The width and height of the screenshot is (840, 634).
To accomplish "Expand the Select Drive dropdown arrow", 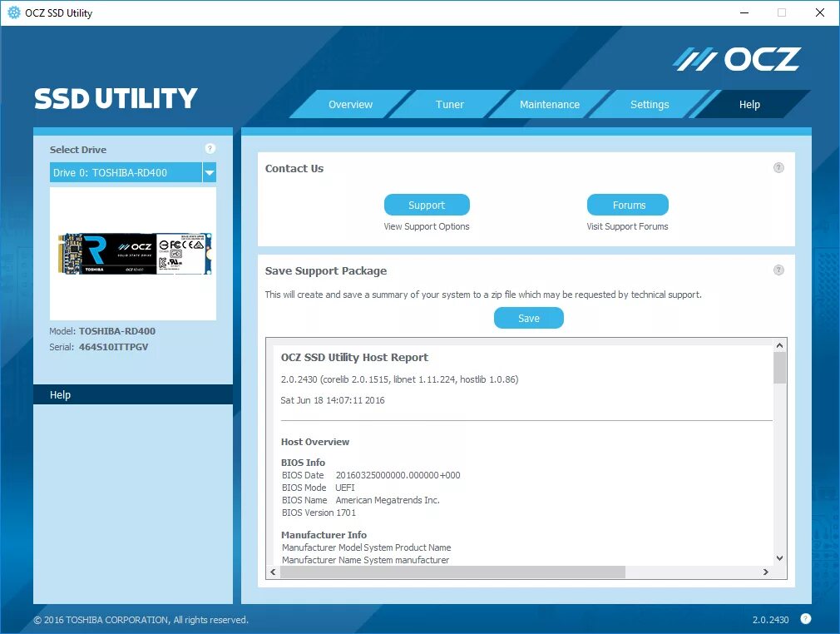I will (x=210, y=172).
